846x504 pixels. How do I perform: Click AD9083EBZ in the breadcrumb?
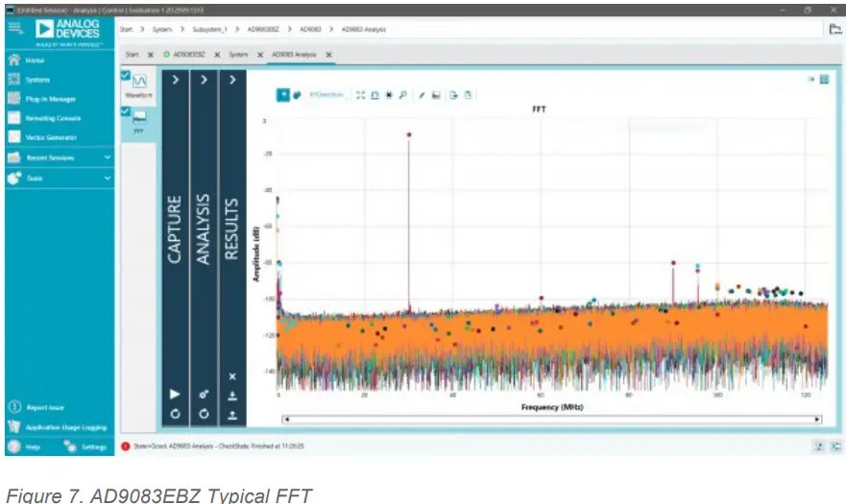[x=263, y=29]
